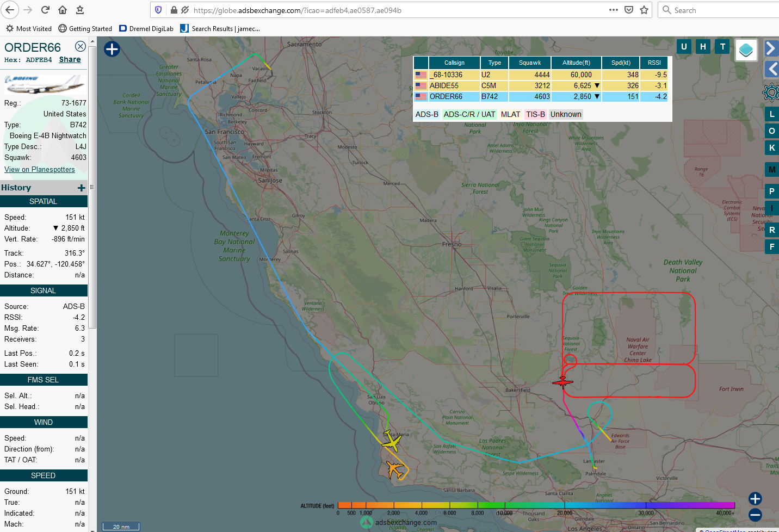Collapse sidebar with left chevron arrow

(771, 69)
